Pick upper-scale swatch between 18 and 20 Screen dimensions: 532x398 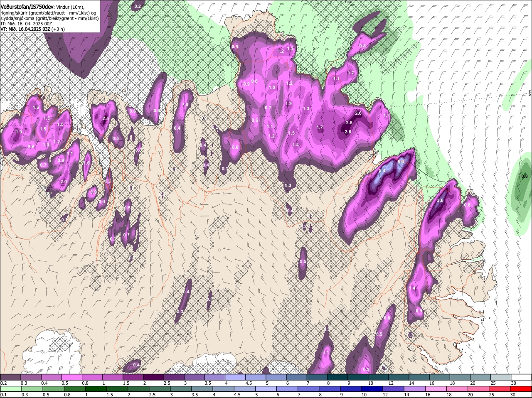[460, 377]
